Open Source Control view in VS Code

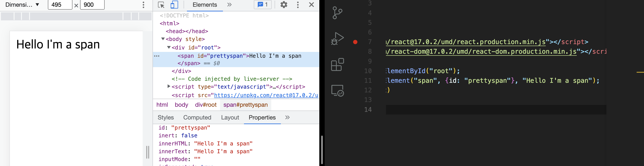pos(337,13)
